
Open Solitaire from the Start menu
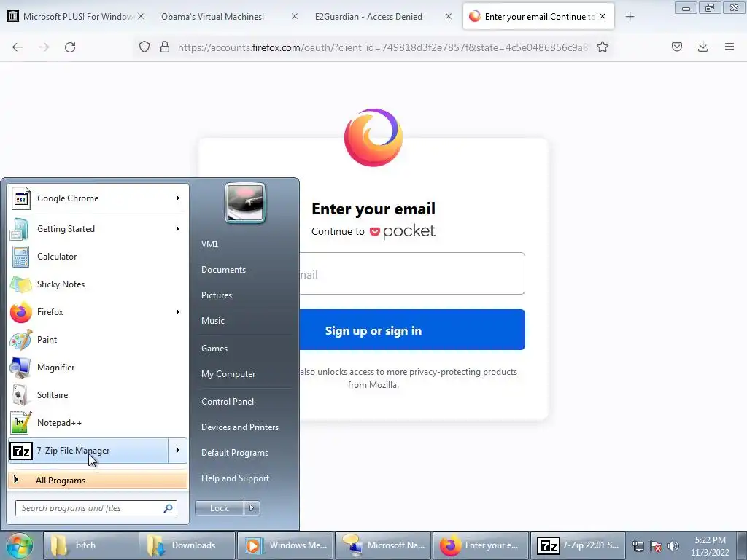click(x=97, y=395)
